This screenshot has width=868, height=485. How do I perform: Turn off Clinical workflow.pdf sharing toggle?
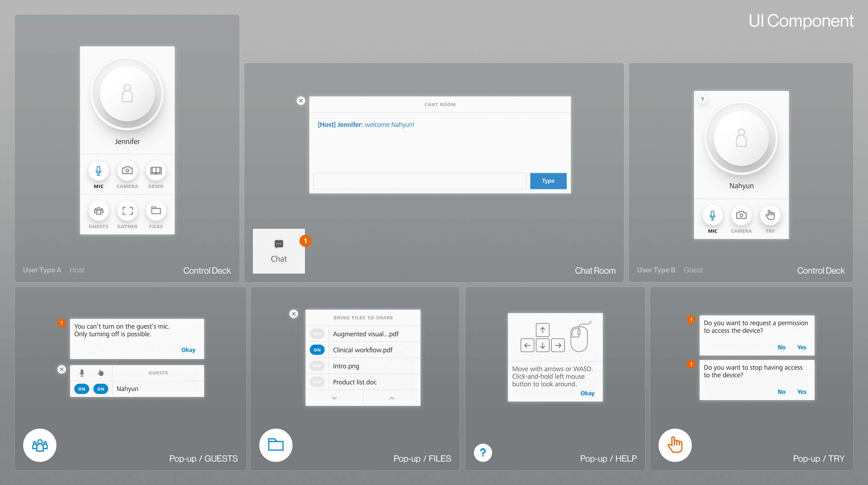317,350
